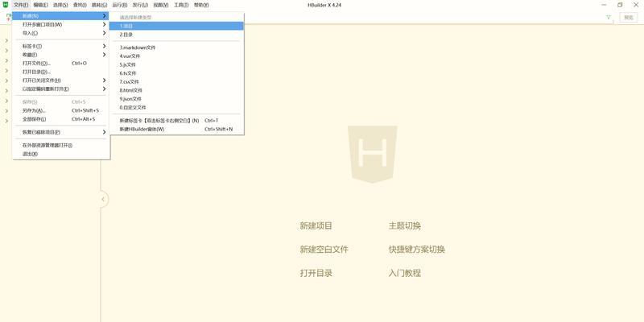Screen dimensions: 644x322
Task: Expand the 标签卡(T) submenu
Action: coord(61,46)
